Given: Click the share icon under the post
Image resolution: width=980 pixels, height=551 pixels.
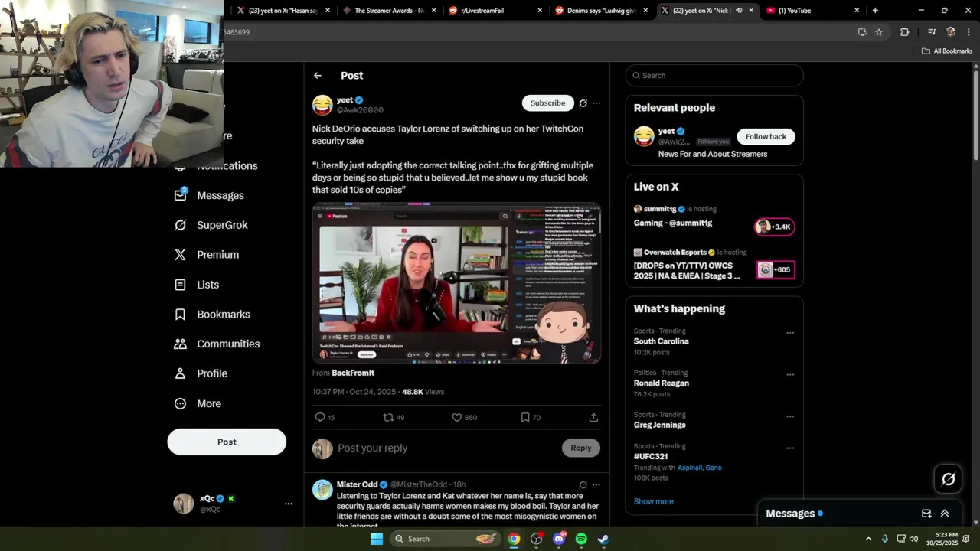Looking at the screenshot, I should 593,417.
